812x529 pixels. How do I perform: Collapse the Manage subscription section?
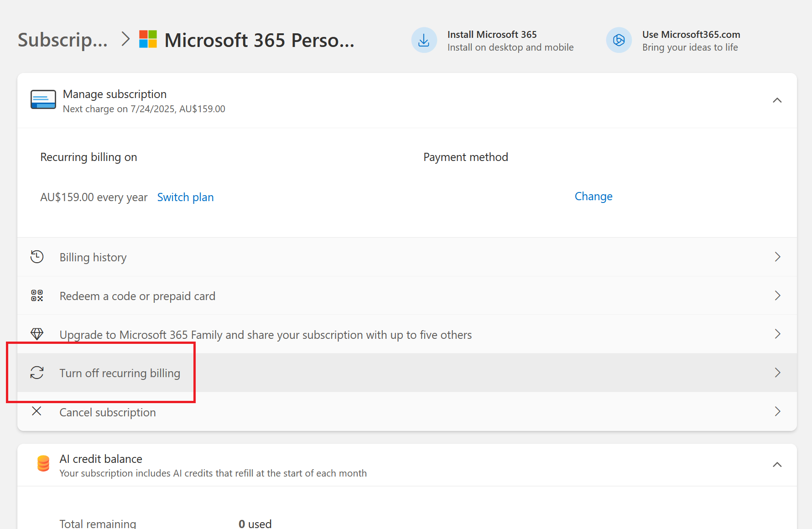pyautogui.click(x=777, y=100)
